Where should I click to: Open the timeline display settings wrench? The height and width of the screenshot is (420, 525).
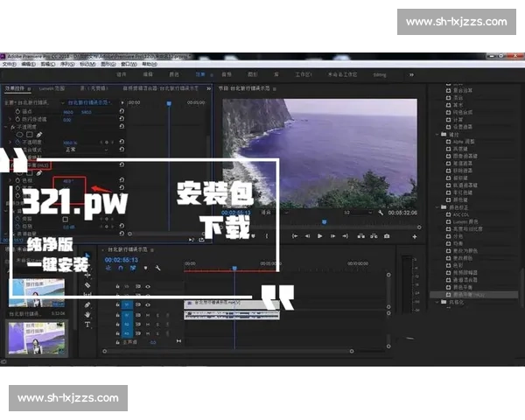(x=157, y=268)
